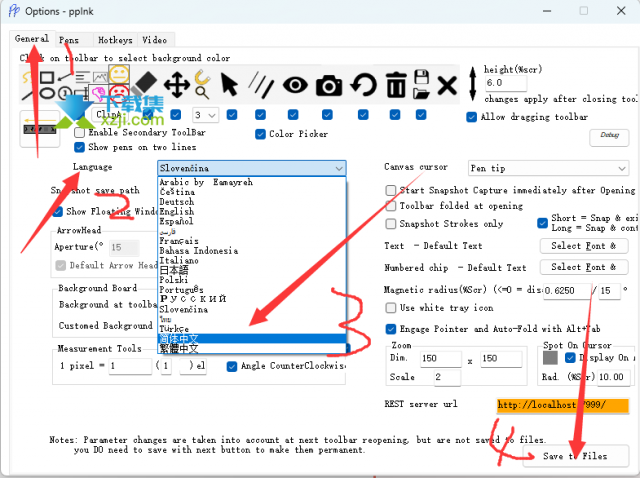Click the undo circular arrow icon
Viewport: 640px width, 478px height.
[363, 85]
